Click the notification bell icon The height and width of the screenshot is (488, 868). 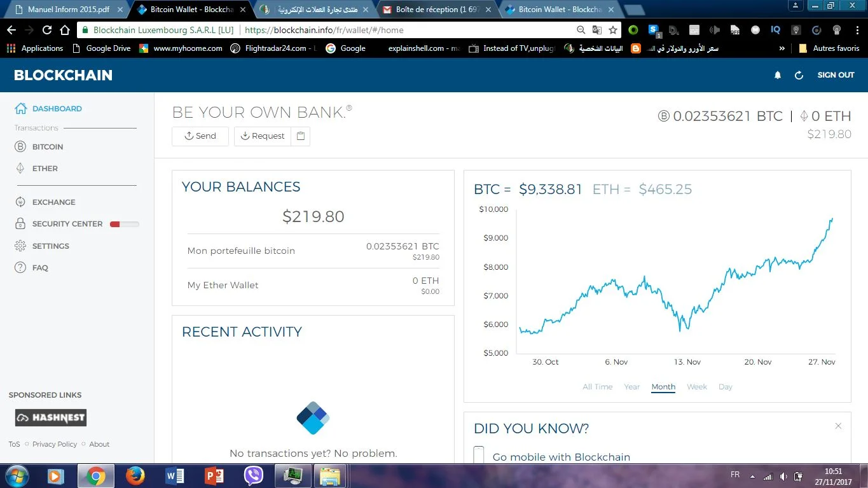click(x=777, y=75)
